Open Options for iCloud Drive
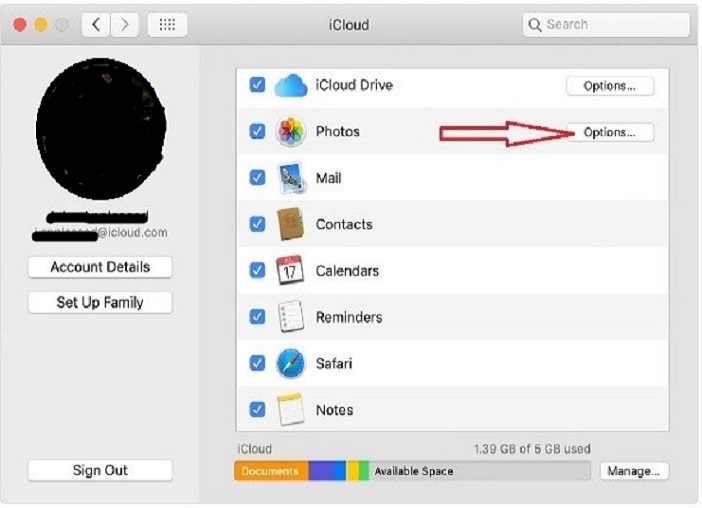The image size is (702, 508). pos(610,86)
